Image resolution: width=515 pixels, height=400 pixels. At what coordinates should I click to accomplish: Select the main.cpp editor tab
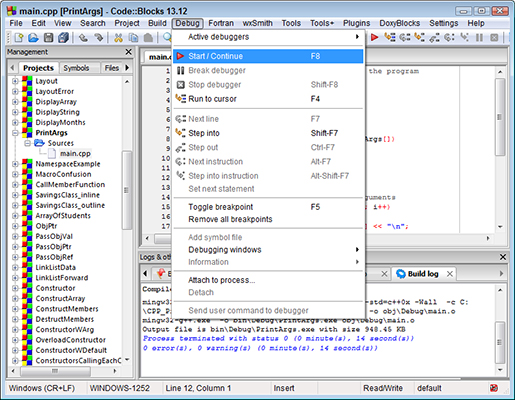click(x=160, y=57)
